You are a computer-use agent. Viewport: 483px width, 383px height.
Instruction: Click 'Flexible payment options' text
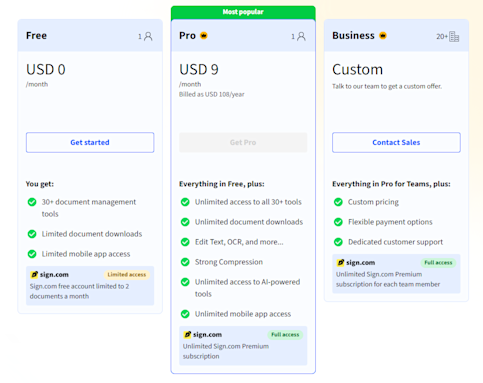(390, 222)
